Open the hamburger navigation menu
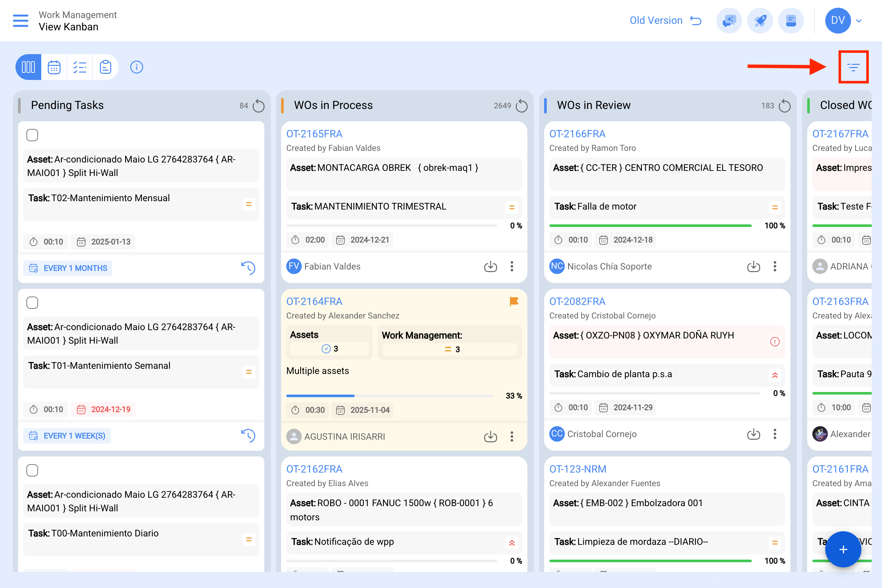Viewport: 882px width, 588px height. [x=21, y=21]
